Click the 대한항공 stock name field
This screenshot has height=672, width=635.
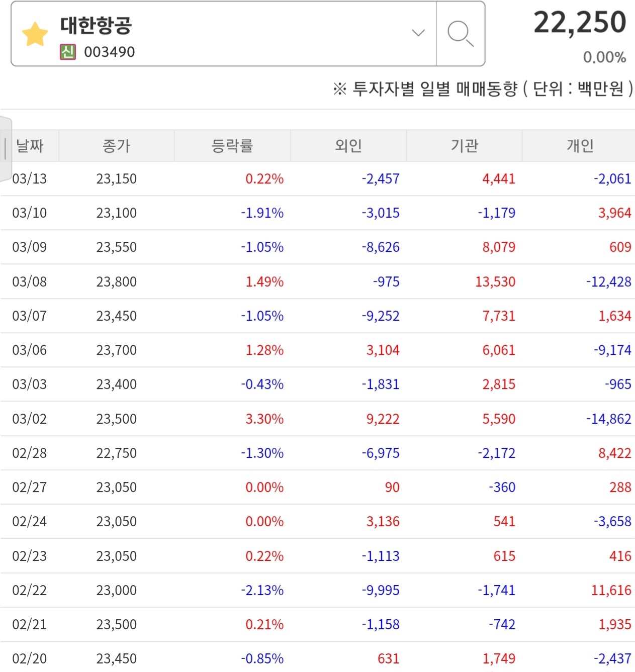click(224, 34)
